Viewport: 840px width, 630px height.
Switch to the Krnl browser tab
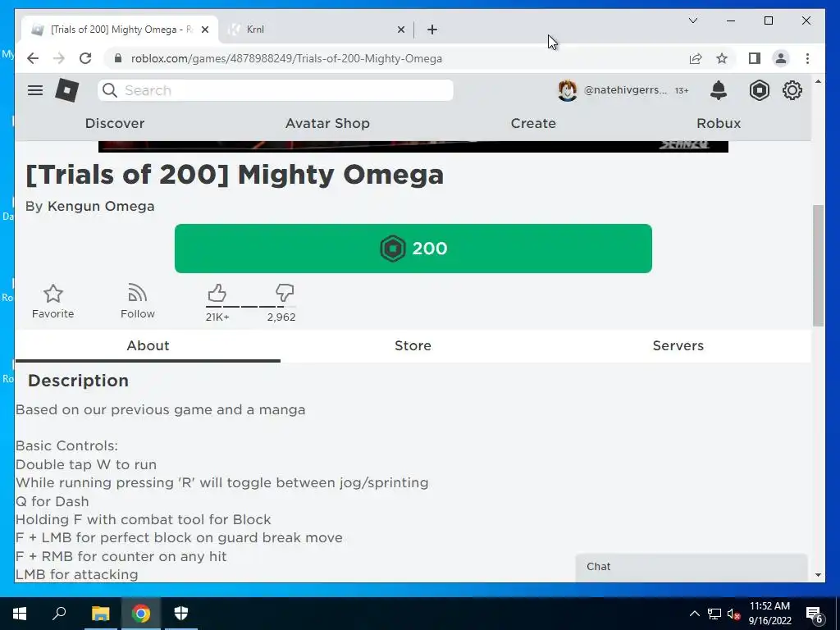click(x=316, y=30)
